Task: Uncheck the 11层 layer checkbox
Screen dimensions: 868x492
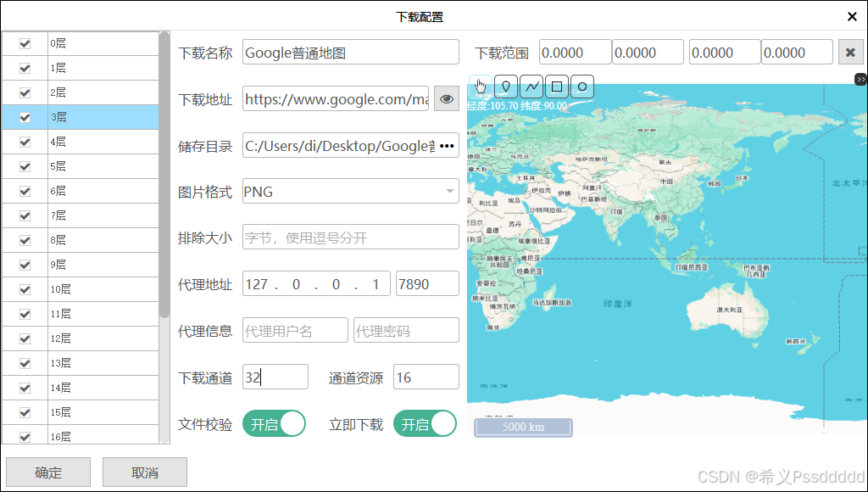Action: pyautogui.click(x=25, y=314)
